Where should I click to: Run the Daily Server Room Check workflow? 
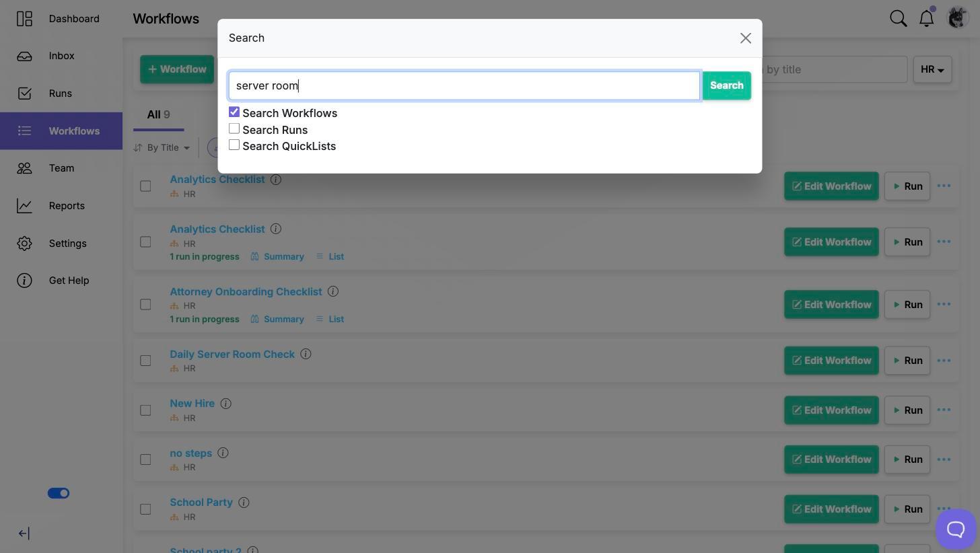point(907,361)
